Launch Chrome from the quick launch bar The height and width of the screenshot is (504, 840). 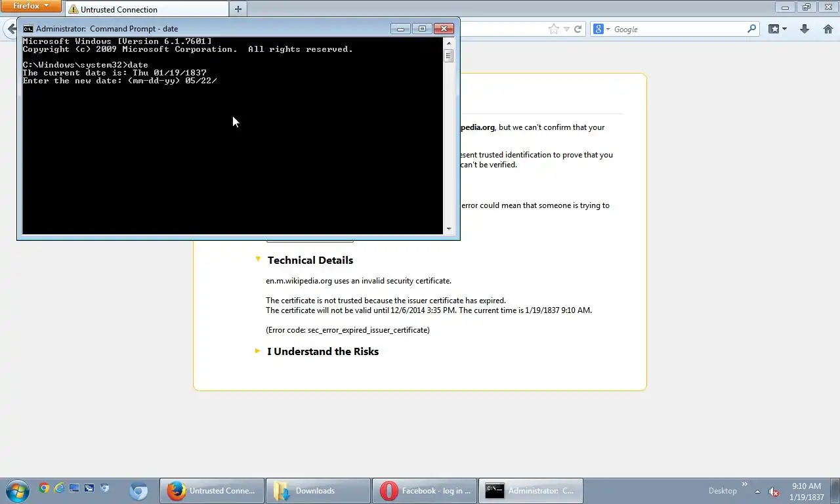click(x=44, y=488)
